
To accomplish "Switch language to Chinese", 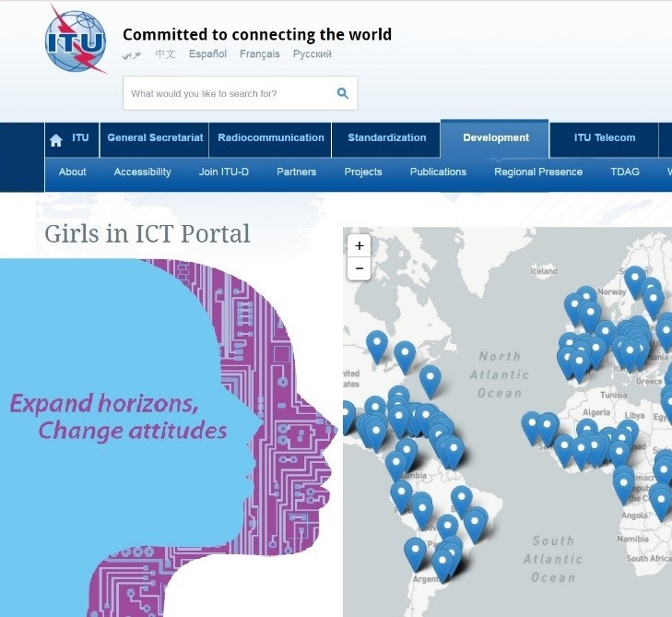I will click(165, 54).
